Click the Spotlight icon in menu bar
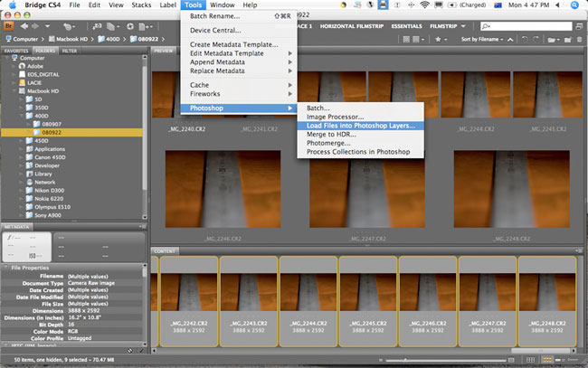588x368 pixels. click(x=574, y=5)
